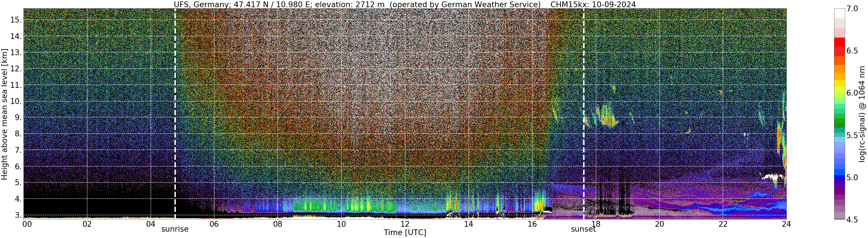Click the '08' time tick label
Image resolution: width=868 pixels, height=238 pixels.
277,224
